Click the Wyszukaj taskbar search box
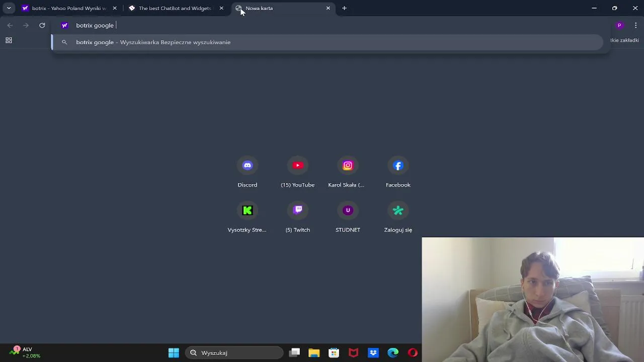The height and width of the screenshot is (362, 644). point(234,353)
